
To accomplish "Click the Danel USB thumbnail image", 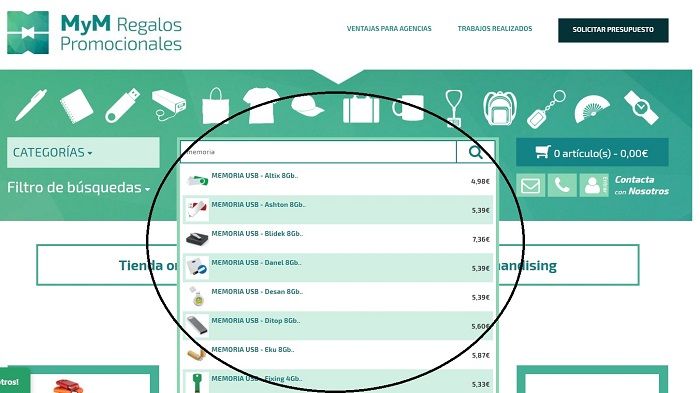I will click(x=197, y=268).
